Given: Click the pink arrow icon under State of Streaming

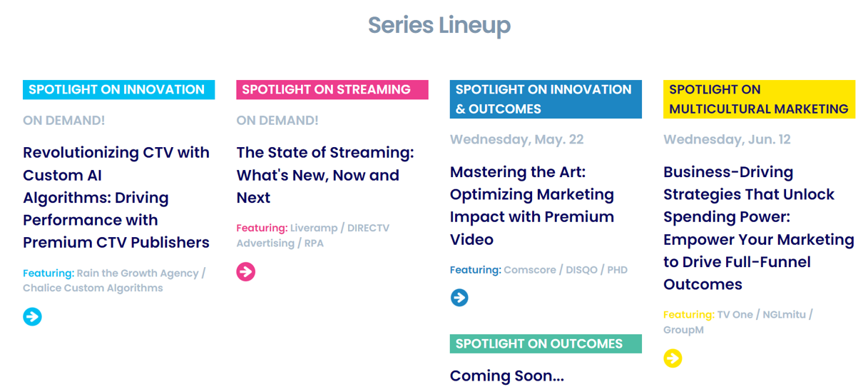Looking at the screenshot, I should (x=246, y=271).
